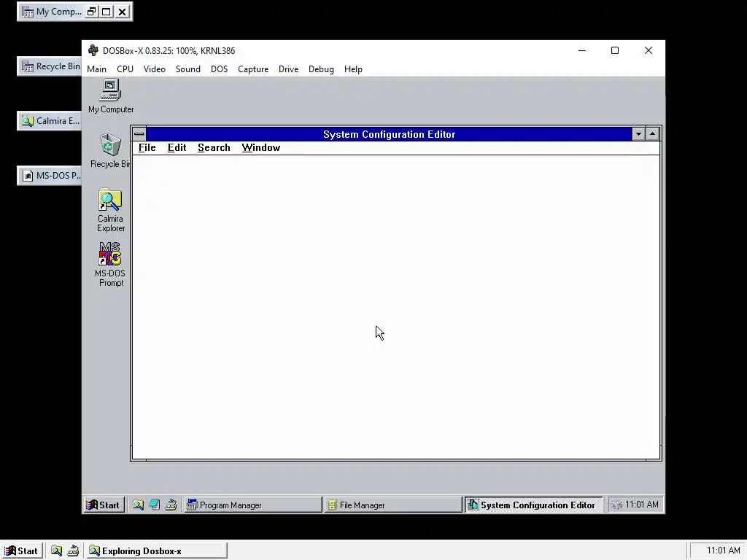The height and width of the screenshot is (560, 747).
Task: Select System Configuration Editor taskbar button
Action: pos(533,505)
